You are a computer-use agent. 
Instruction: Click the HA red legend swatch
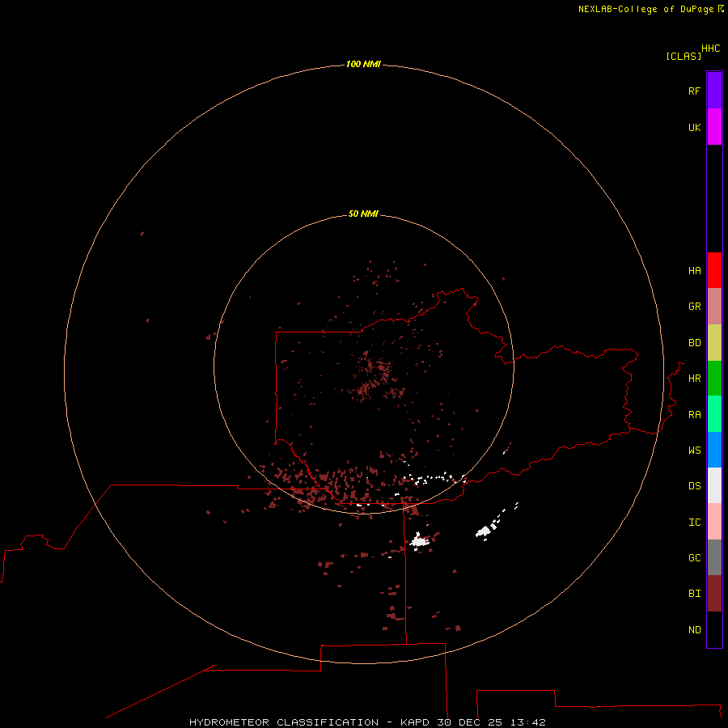click(x=714, y=270)
